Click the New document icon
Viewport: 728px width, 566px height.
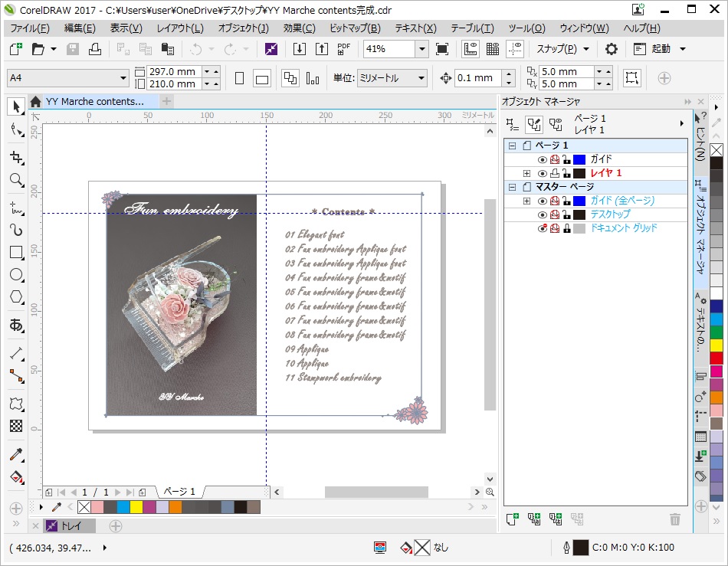16,49
